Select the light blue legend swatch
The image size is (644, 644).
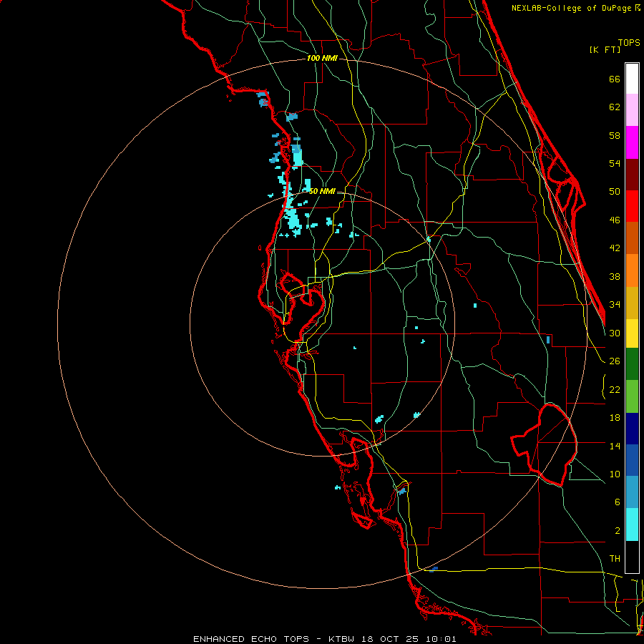[632, 492]
